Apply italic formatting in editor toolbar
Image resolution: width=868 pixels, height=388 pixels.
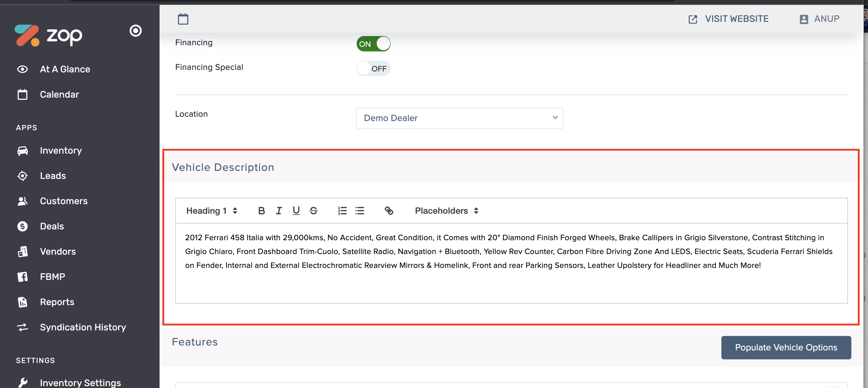279,211
